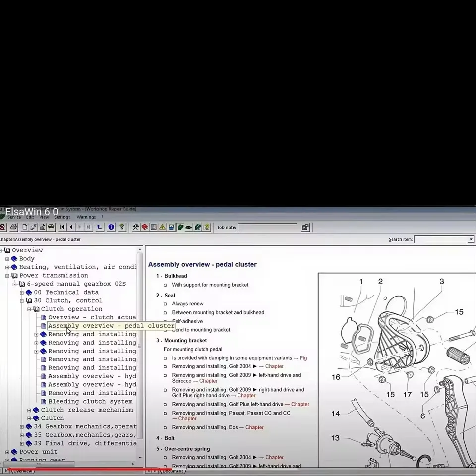Open the Settings menu
The width and height of the screenshot is (476, 476).
62,217
